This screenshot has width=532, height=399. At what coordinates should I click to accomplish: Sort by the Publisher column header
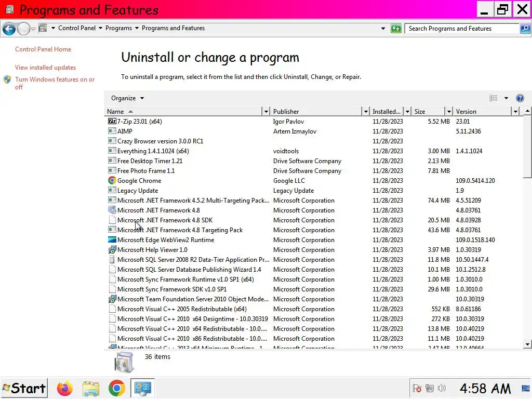pos(316,111)
